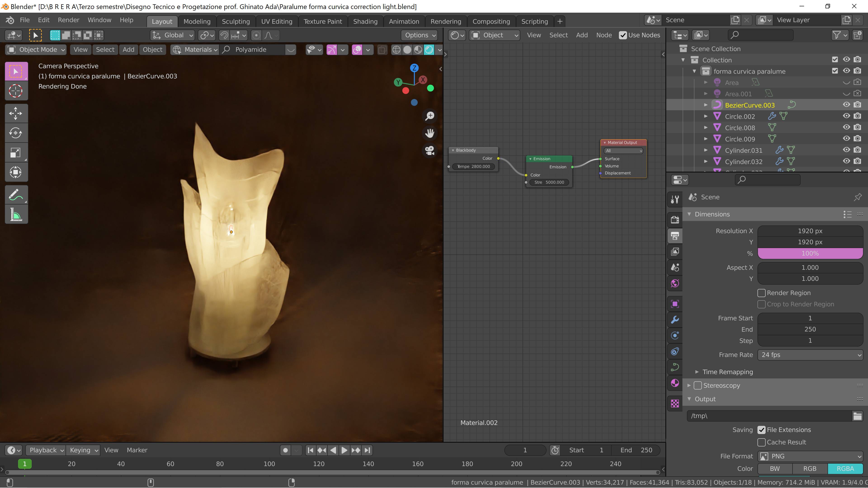
Task: Open the File menu
Action: 25,20
